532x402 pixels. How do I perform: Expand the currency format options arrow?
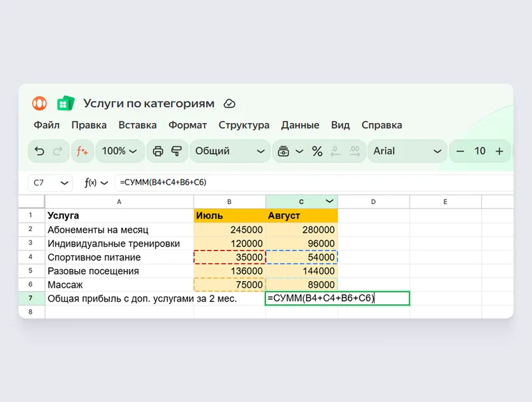pos(299,151)
